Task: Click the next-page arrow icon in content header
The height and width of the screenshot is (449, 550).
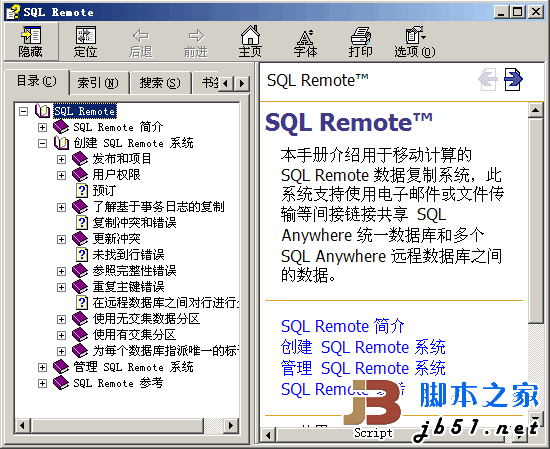Action: click(513, 79)
